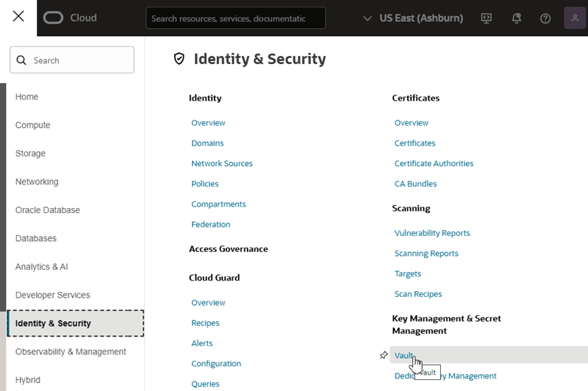Expand the US East (Ashburn) region dropdown
Image resolution: width=588 pixels, height=391 pixels.
coord(413,18)
